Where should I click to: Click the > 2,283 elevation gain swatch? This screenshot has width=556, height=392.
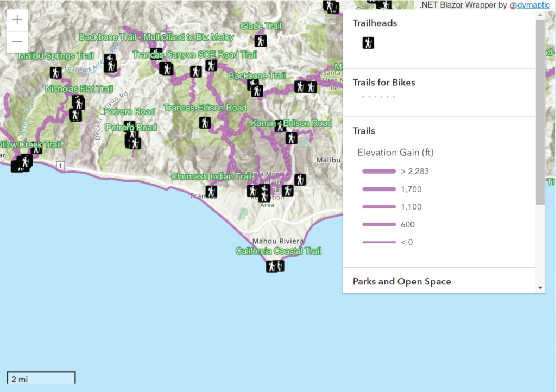(x=378, y=172)
